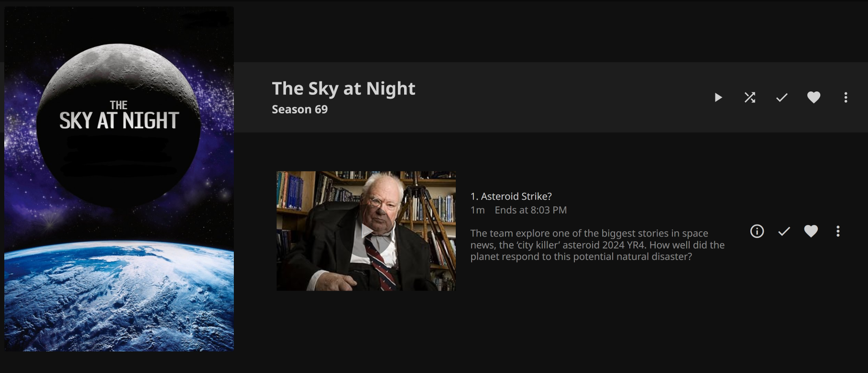Shuffle the episodes of Season 69
Image resolution: width=868 pixels, height=373 pixels.
[x=750, y=98]
